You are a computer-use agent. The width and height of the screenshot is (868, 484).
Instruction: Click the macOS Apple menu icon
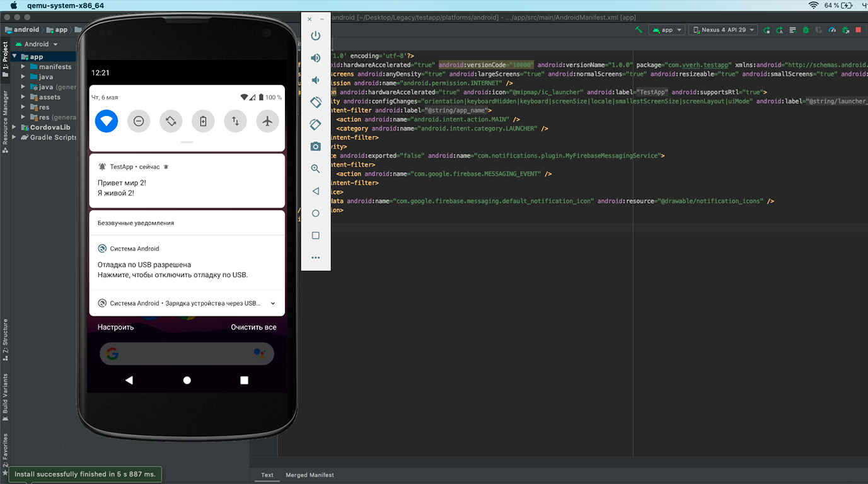click(13, 5)
